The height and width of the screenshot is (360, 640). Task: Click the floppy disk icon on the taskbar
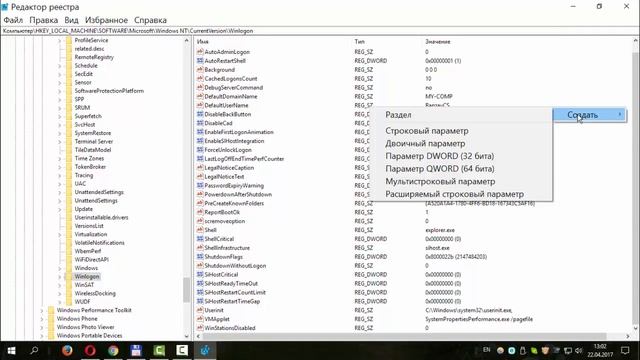136,350
